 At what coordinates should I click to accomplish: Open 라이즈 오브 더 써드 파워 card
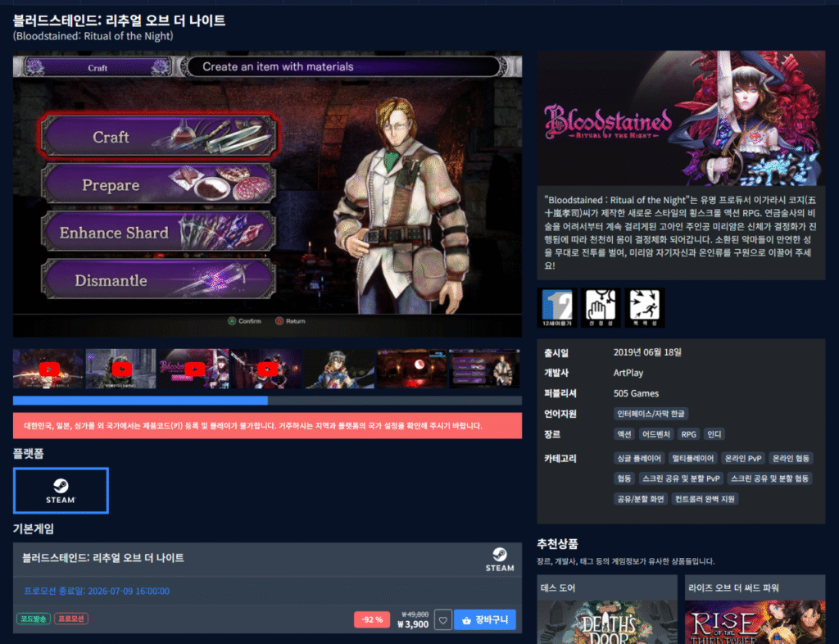pos(755,610)
